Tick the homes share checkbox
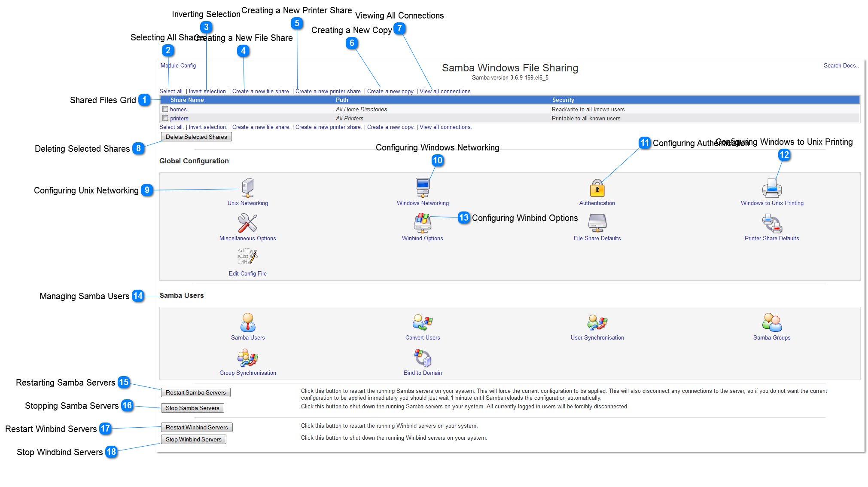 (165, 109)
